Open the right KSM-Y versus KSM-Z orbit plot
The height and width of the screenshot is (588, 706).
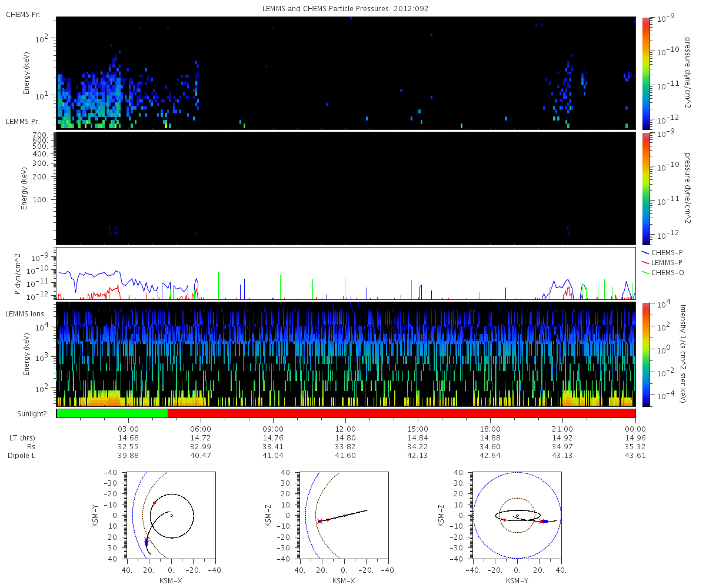point(517,516)
